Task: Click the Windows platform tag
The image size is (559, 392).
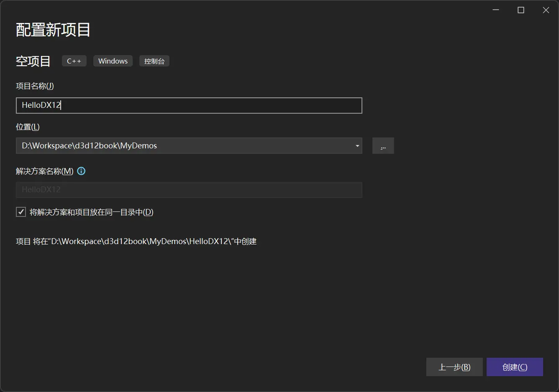Action: [113, 61]
